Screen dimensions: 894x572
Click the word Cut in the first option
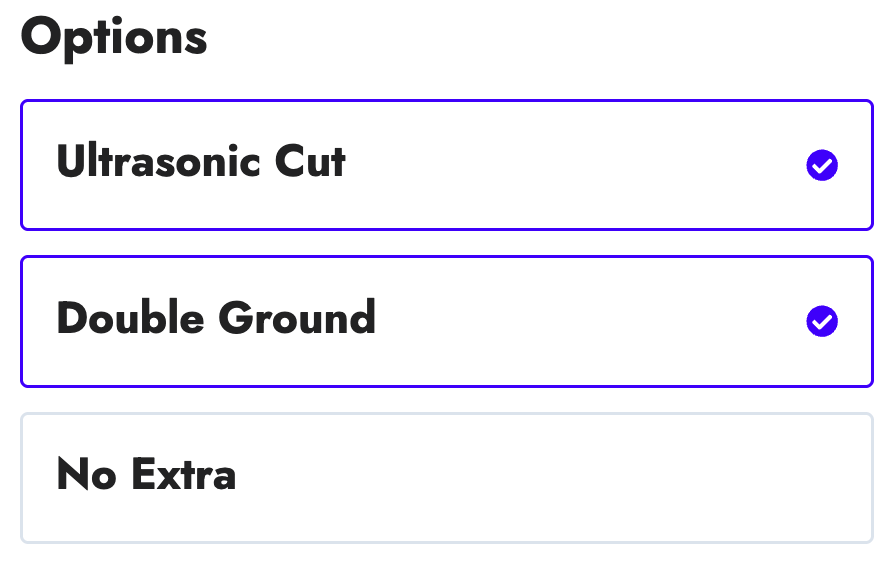(x=310, y=161)
